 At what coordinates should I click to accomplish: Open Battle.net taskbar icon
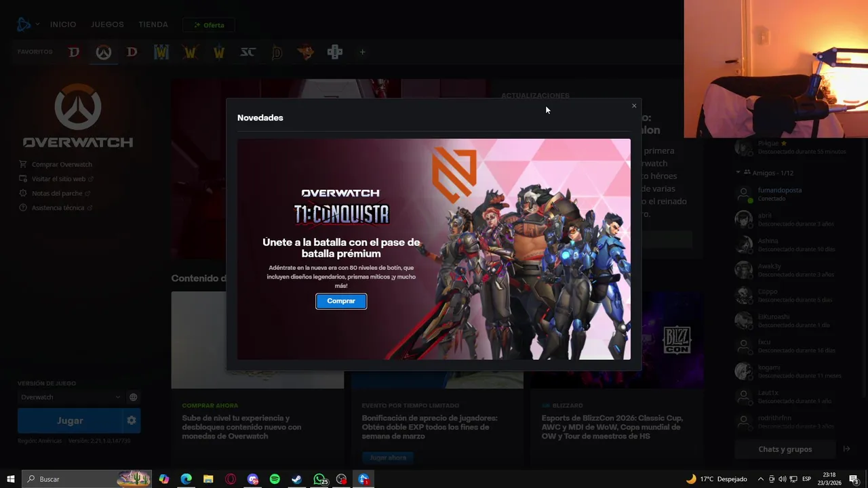[x=363, y=479]
